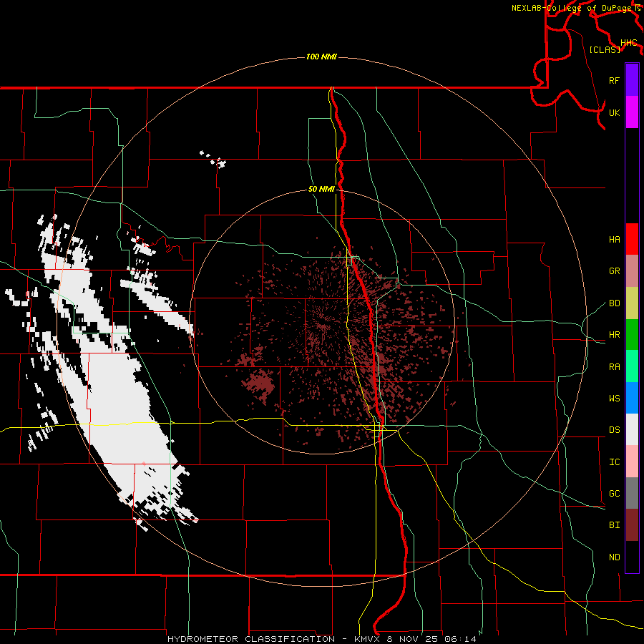
Task: Click the BI legend label
Action: (615, 525)
